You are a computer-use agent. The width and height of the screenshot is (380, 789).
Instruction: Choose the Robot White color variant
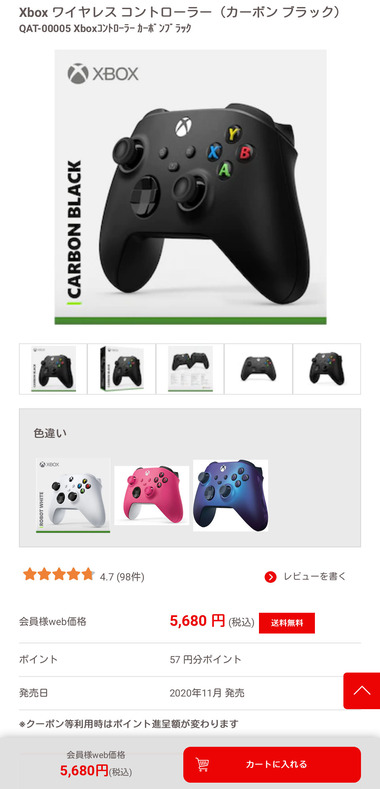click(x=73, y=495)
